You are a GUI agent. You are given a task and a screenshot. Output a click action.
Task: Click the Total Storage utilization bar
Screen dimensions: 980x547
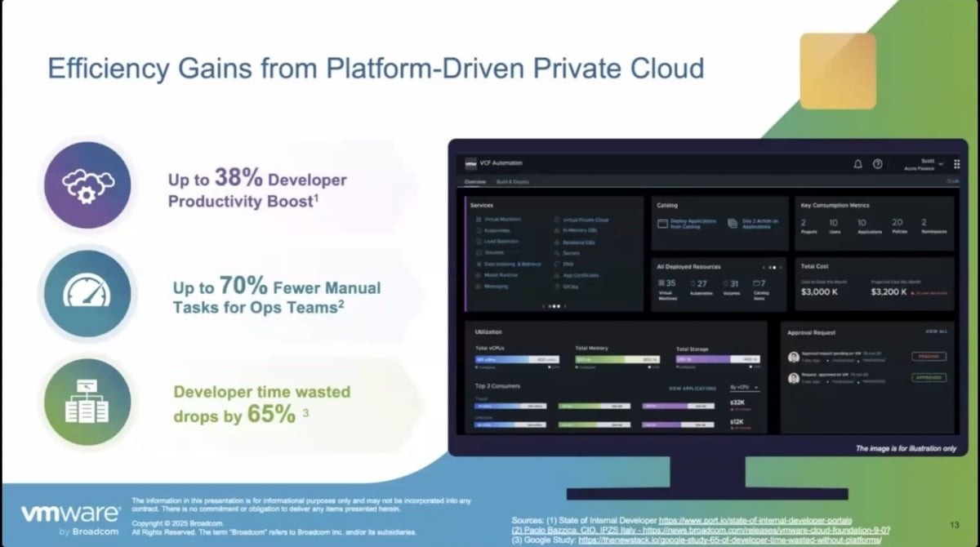click(x=717, y=359)
